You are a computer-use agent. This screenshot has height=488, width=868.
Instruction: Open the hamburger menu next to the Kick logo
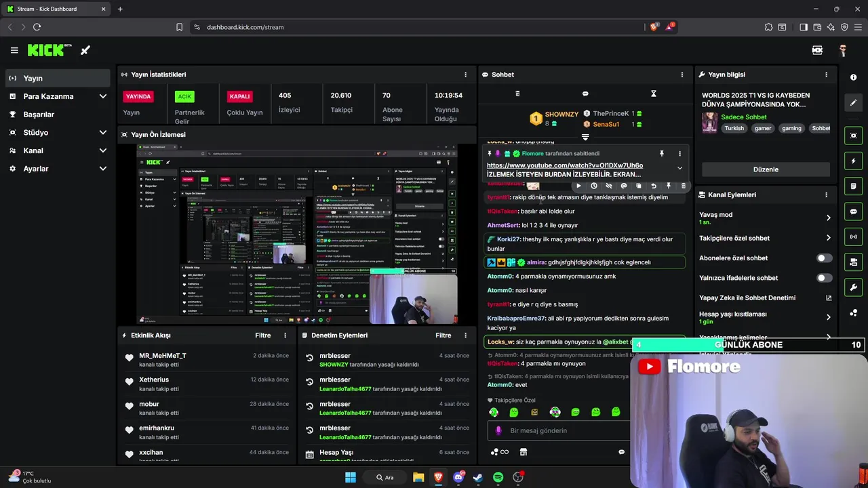point(14,50)
